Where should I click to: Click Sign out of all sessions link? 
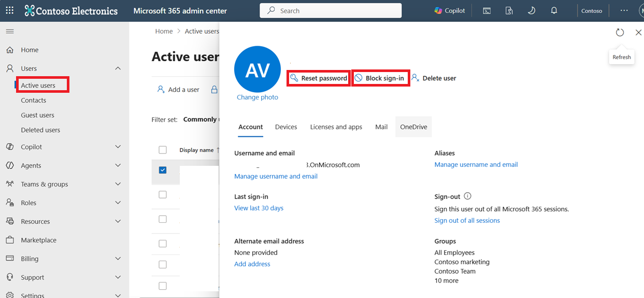pyautogui.click(x=467, y=221)
